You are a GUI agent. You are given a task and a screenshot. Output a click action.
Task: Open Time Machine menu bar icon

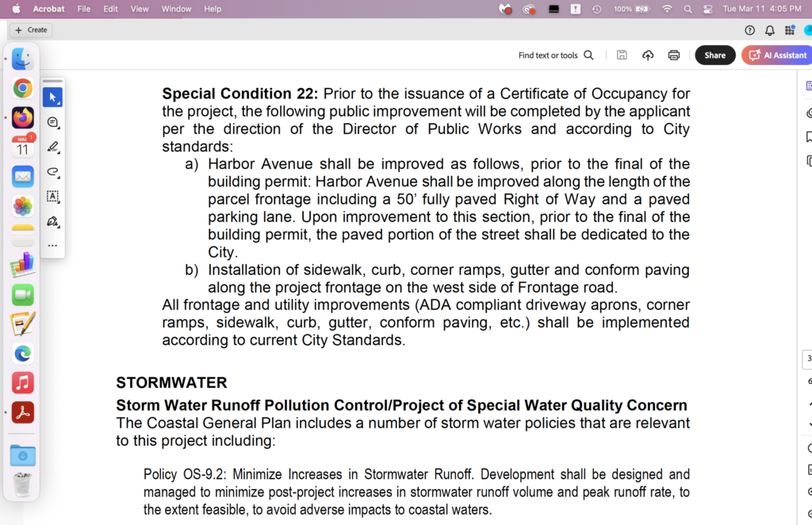click(x=596, y=9)
